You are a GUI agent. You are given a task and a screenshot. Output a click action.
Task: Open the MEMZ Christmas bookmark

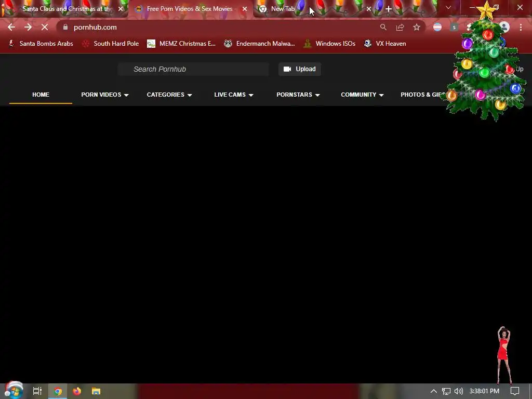click(x=181, y=44)
